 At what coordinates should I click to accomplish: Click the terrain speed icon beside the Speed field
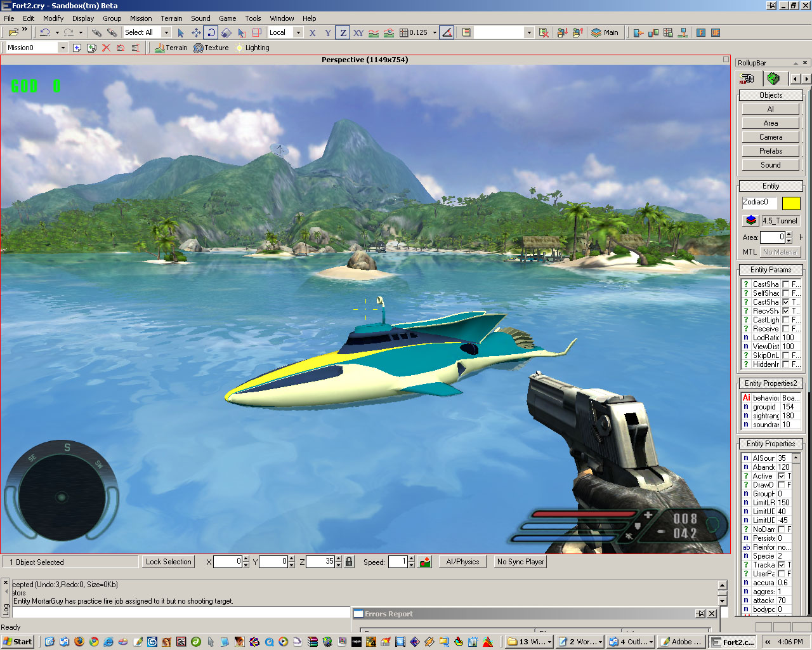pos(425,562)
